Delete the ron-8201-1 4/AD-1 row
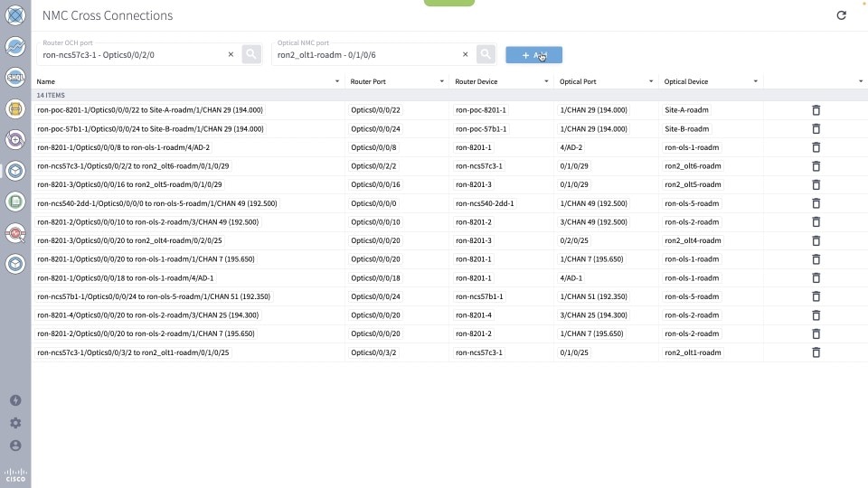The image size is (868, 488). [x=816, y=277]
